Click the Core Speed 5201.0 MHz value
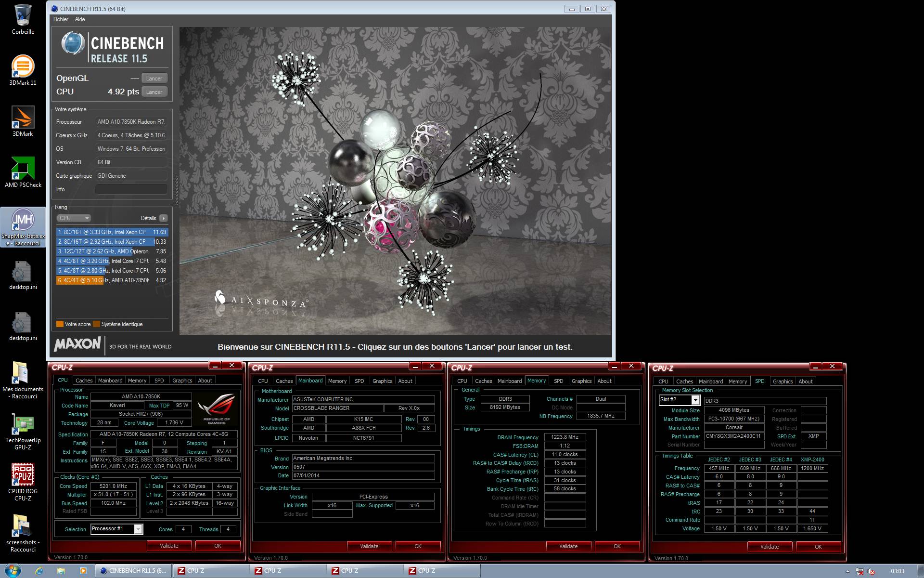This screenshot has height=578, width=924. (114, 486)
